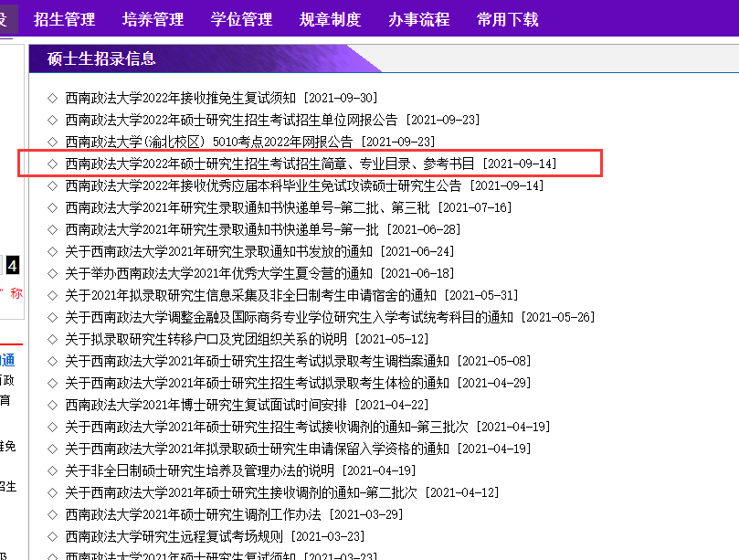Screen dimensions: 739x560
Task: Open 2022年接收推免生复试须知 article
Action: click(x=181, y=98)
